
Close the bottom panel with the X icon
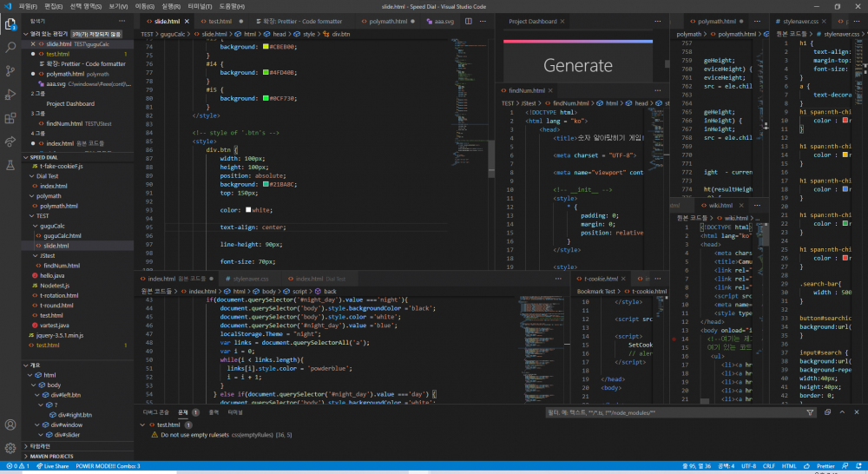coord(857,412)
